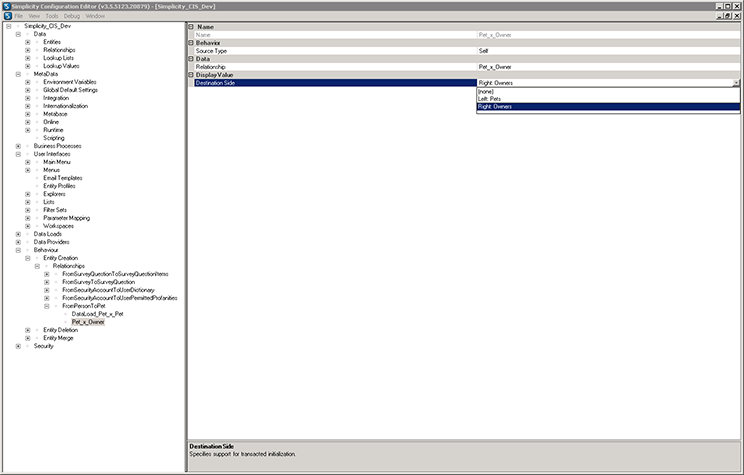Screen dimensions: 744x475
Task: Select Filter Sets tree item
Action: point(55,210)
